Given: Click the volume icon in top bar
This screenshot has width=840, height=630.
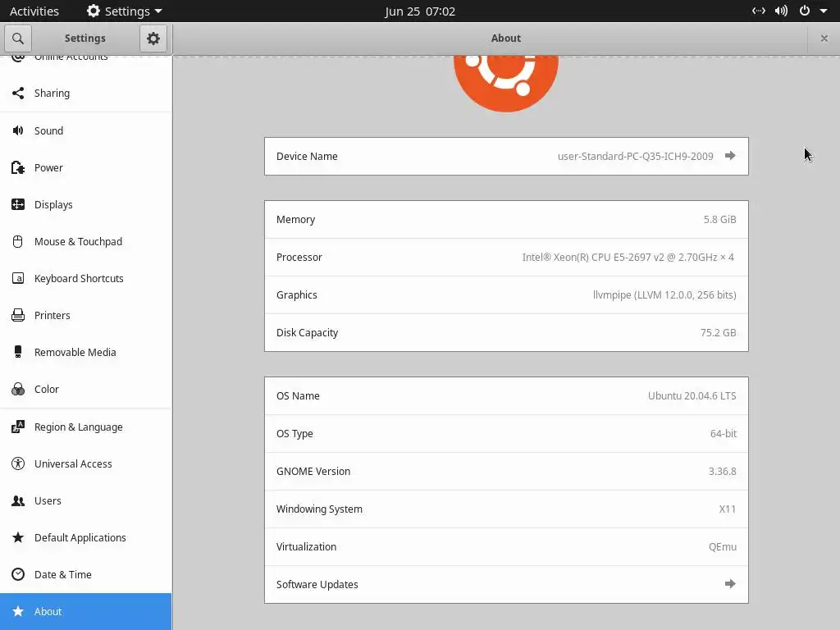Looking at the screenshot, I should [781, 11].
